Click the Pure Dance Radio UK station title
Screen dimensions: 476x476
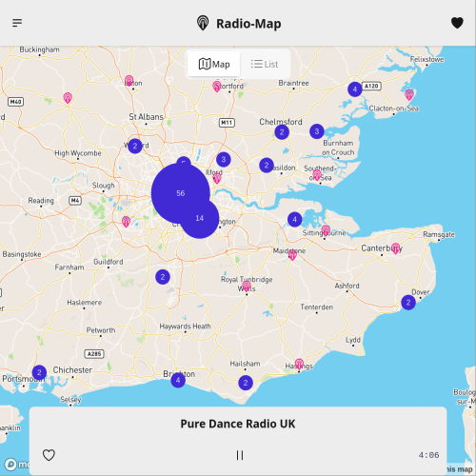pyautogui.click(x=238, y=424)
